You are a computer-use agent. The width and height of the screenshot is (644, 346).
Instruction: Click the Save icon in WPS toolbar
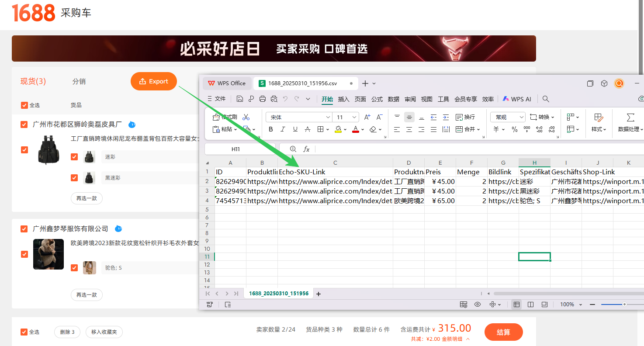coord(240,99)
